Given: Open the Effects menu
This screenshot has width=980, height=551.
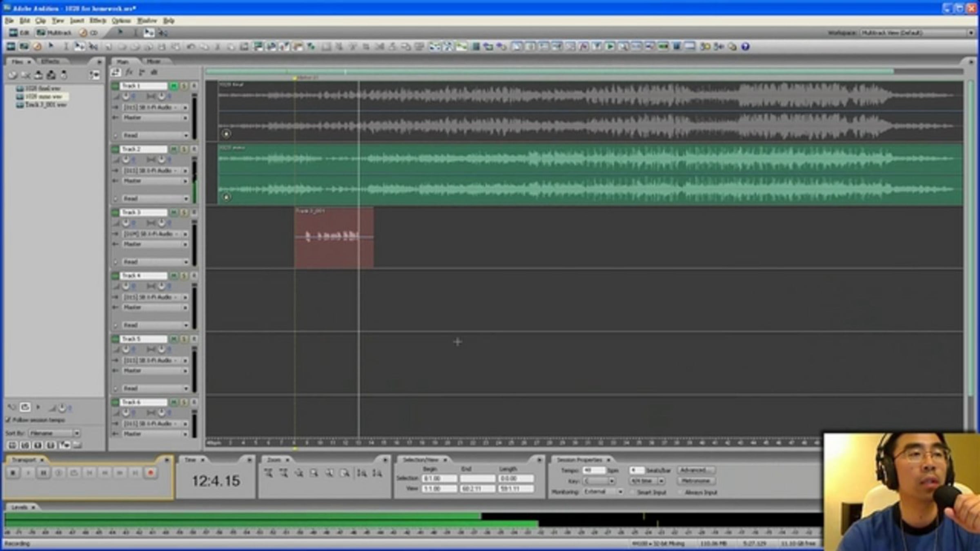Looking at the screenshot, I should click(x=98, y=20).
